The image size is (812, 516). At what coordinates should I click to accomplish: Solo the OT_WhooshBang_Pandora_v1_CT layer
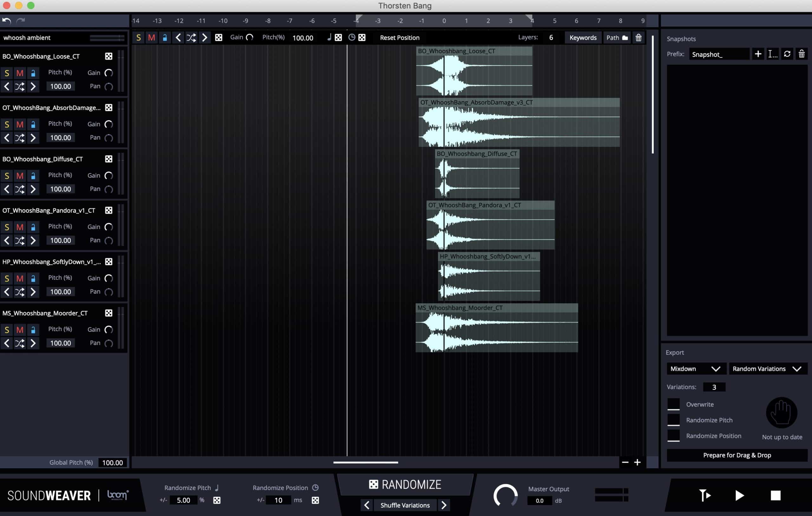(6, 227)
